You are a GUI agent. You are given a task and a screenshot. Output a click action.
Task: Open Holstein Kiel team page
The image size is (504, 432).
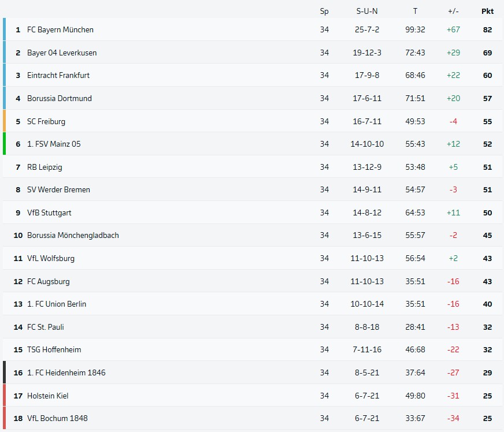(x=48, y=396)
